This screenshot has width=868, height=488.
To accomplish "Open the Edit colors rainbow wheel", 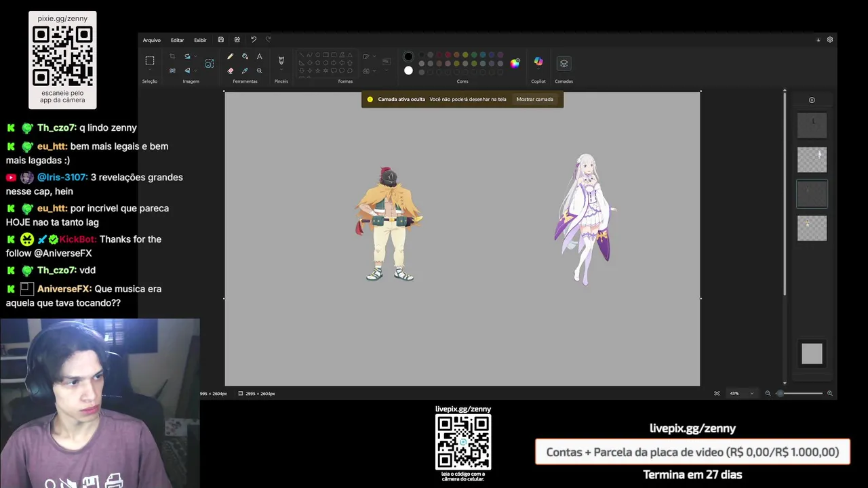I will pyautogui.click(x=515, y=63).
